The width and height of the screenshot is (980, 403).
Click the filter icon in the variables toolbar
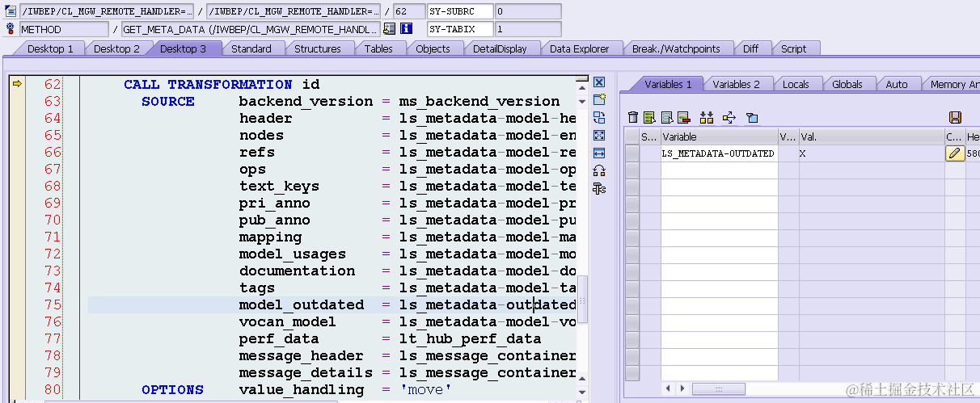751,118
